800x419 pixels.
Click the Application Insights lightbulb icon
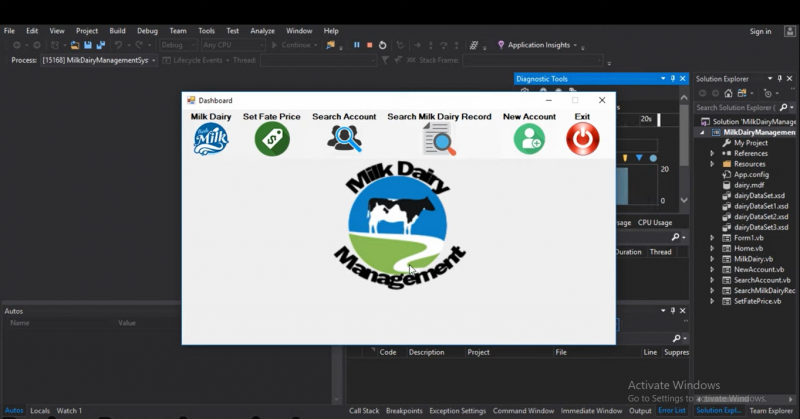(501, 45)
